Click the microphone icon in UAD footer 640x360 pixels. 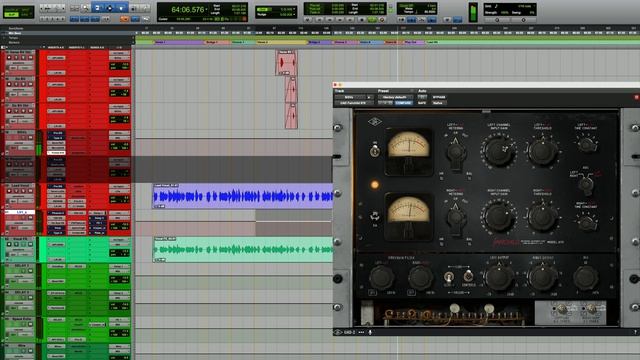[370, 332]
